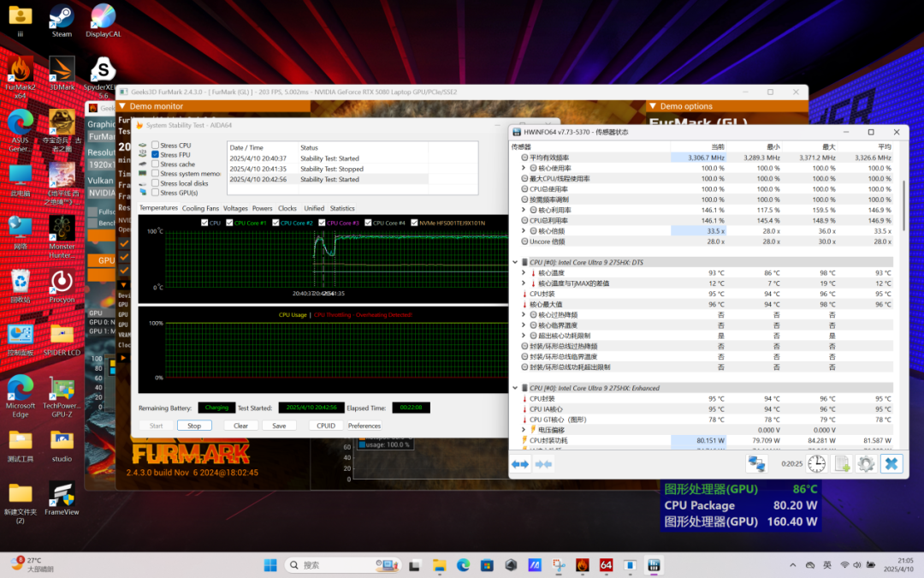Toggle the Stress GPU(s) checkbox
Screen dimensions: 924x578
pyautogui.click(x=155, y=193)
